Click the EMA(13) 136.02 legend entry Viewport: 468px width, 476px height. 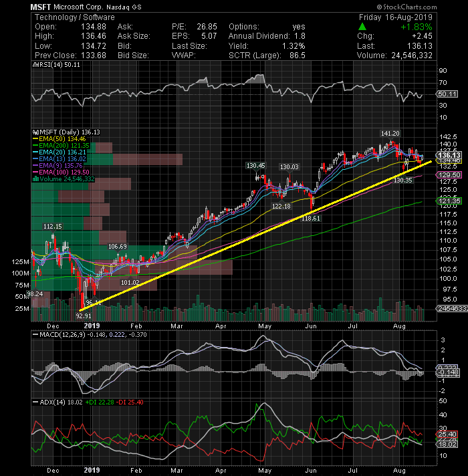click(60, 158)
